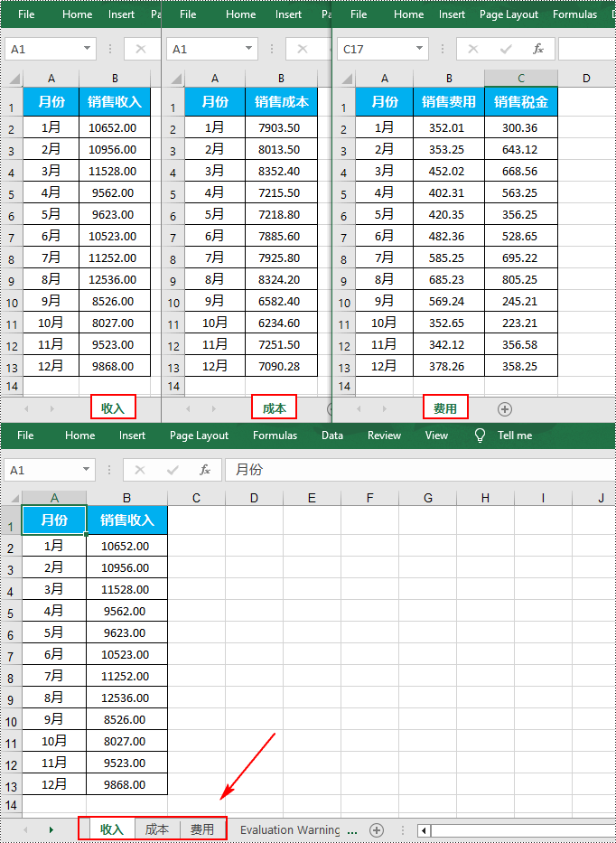Click the fx icon in the 费用 workbook window
Image resolution: width=616 pixels, height=843 pixels.
point(538,50)
